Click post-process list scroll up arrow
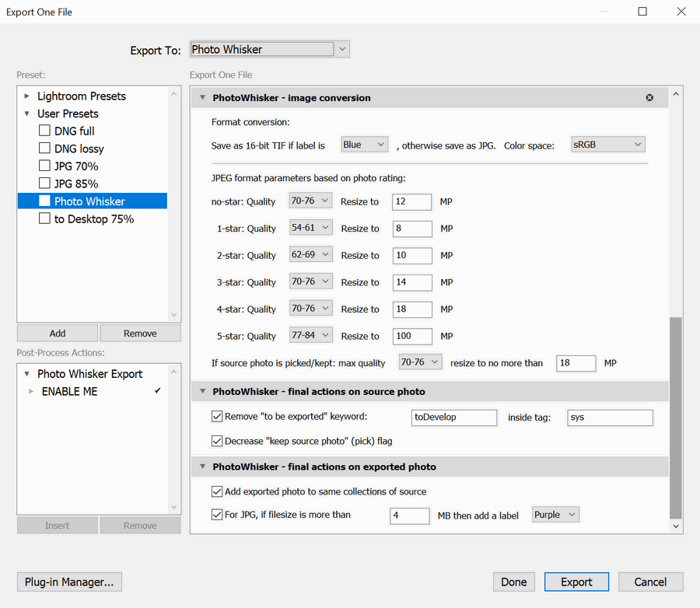This screenshot has width=700, height=608. 174,372
